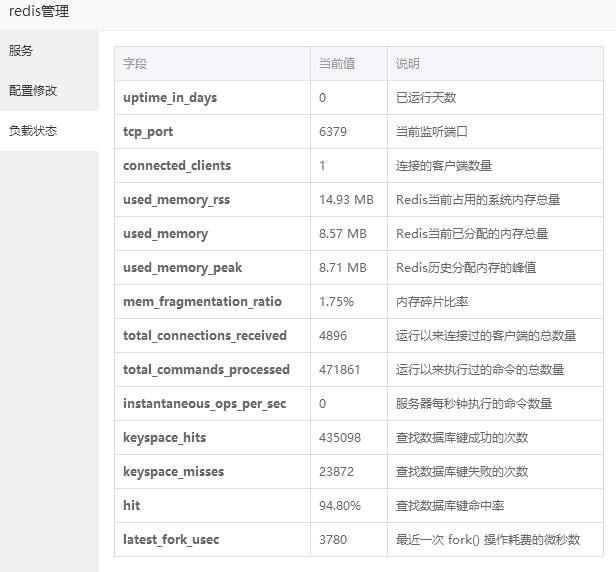Image resolution: width=616 pixels, height=572 pixels.
Task: Select the total_commands_processed field name
Action: click(206, 370)
